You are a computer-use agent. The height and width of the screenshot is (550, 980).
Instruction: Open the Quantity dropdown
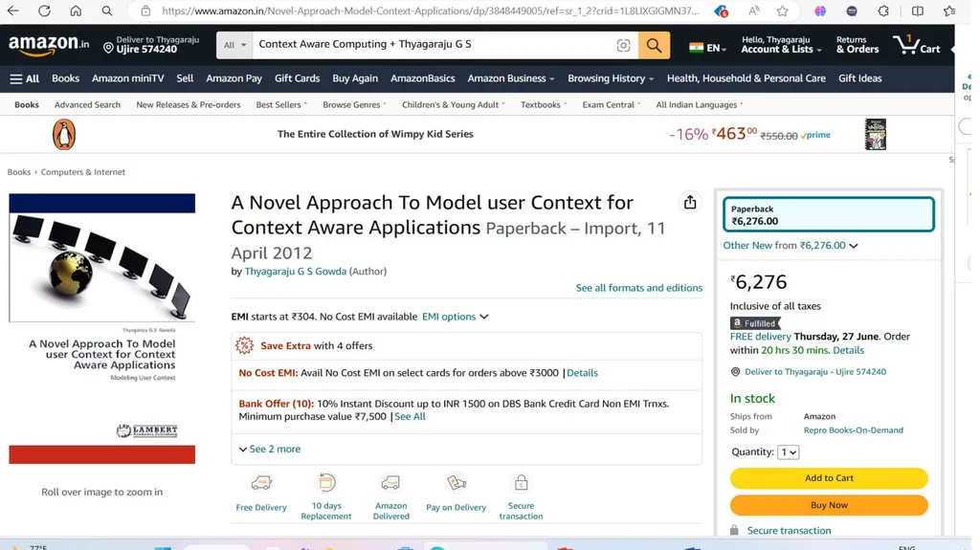(x=788, y=451)
